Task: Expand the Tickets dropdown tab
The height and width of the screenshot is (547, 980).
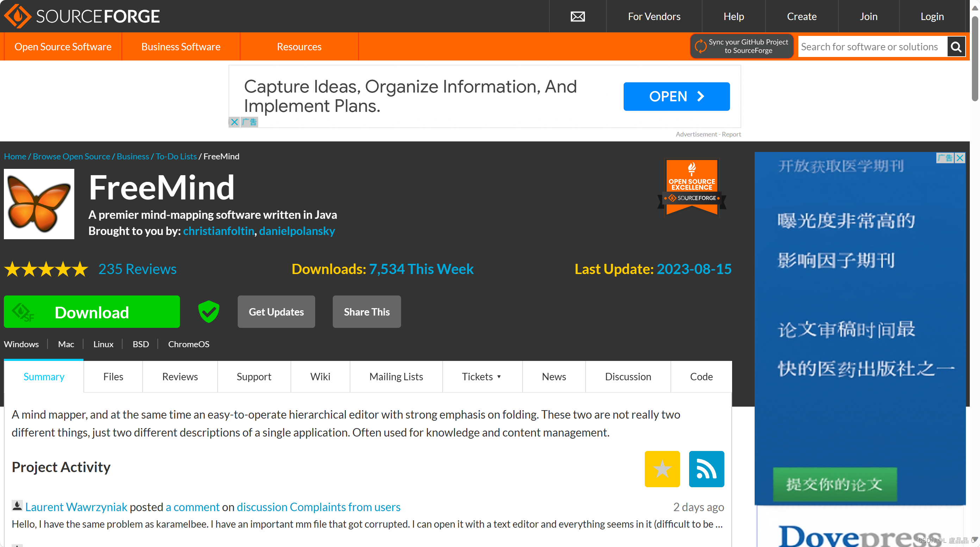Action: click(482, 376)
